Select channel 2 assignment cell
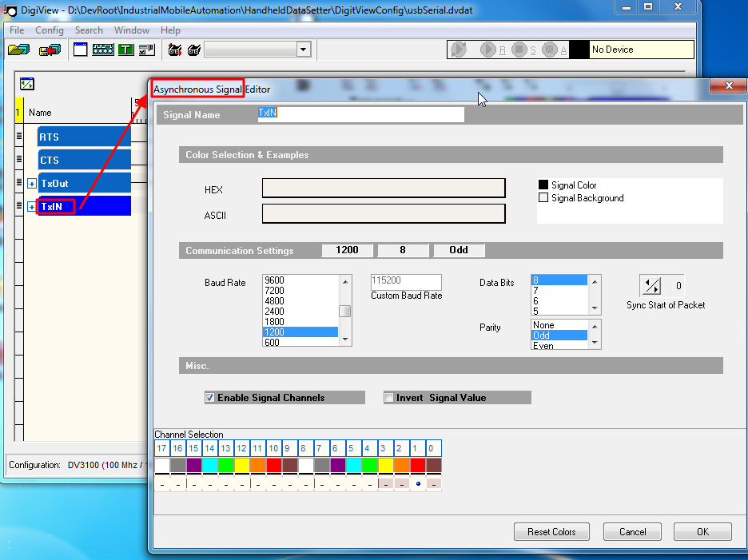Viewport: 748px width, 560px height. (402, 483)
